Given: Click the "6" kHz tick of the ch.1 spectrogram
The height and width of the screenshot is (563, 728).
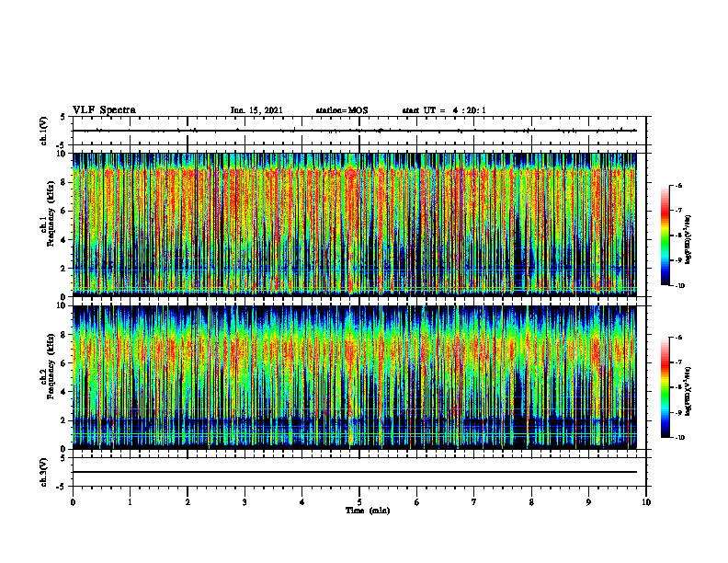Looking at the screenshot, I should click(x=63, y=211).
